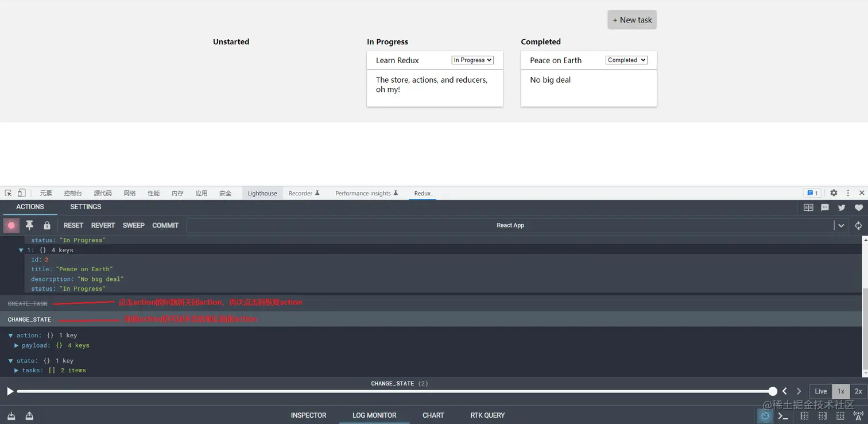Open the Performance insights tab
Image resolution: width=868 pixels, height=424 pixels.
click(x=367, y=194)
